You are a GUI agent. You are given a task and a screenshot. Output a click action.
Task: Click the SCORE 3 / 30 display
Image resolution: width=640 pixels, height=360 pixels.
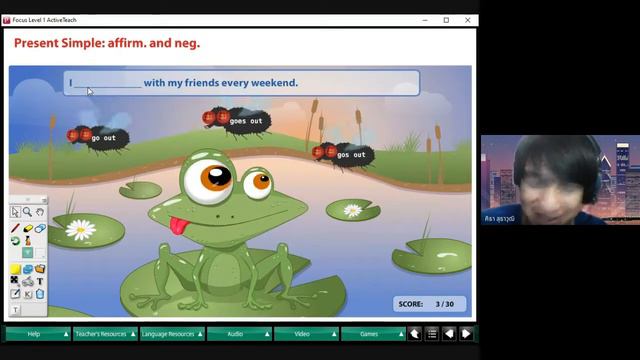pyautogui.click(x=429, y=304)
